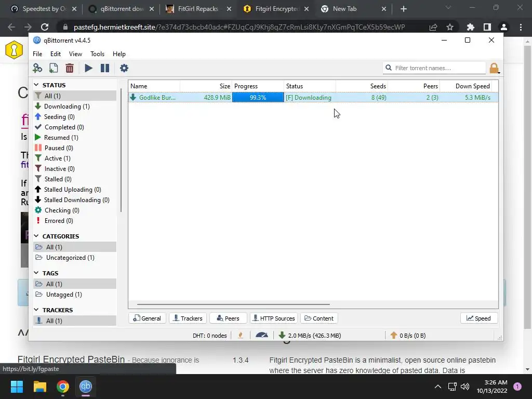The width and height of the screenshot is (532, 399).
Task: Open Options via the gear icon
Action: (x=124, y=68)
